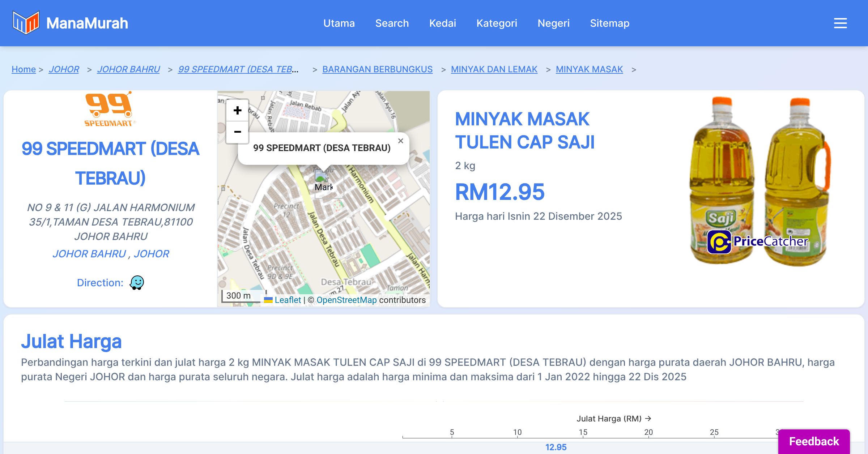Close the 99 Speedmart map popup
Screen dimensions: 868x454
pyautogui.click(x=400, y=141)
